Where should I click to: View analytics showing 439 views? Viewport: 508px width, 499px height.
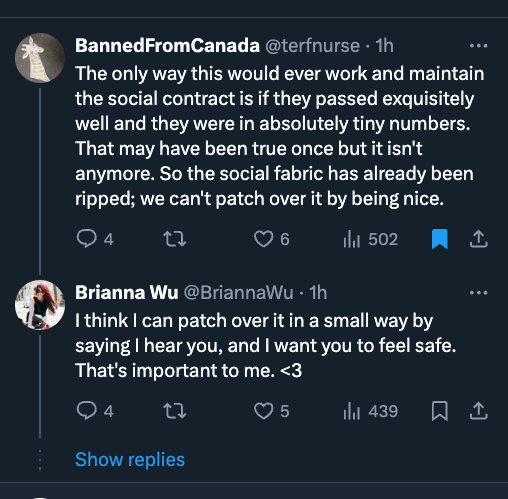pyautogui.click(x=370, y=410)
